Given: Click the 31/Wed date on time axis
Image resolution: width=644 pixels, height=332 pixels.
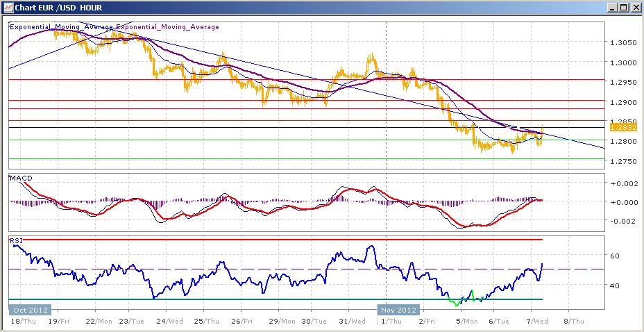Looking at the screenshot, I should tap(353, 322).
